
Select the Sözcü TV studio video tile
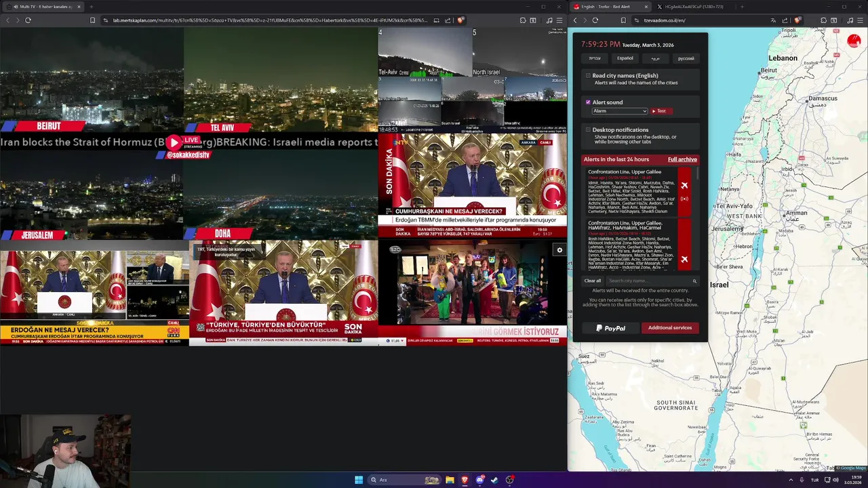click(473, 293)
